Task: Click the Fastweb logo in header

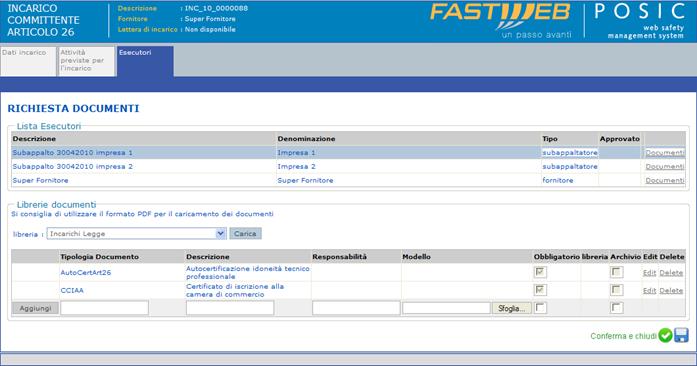Action: coord(501,20)
